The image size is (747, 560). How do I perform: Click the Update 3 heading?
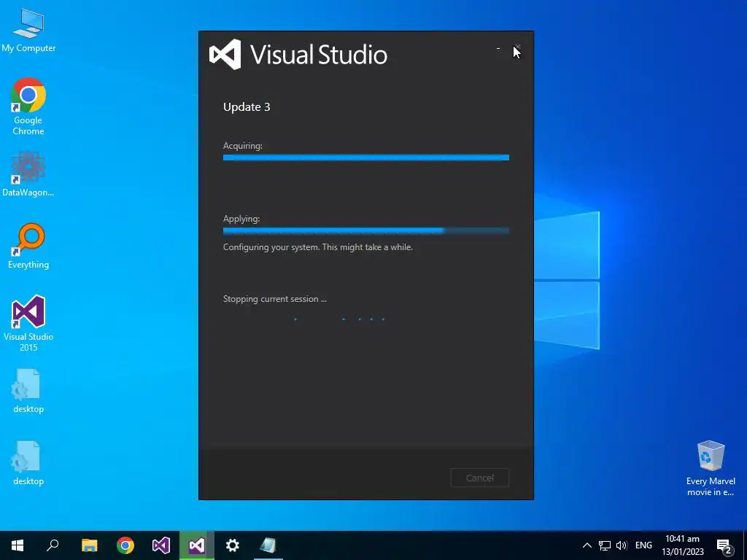pyautogui.click(x=247, y=106)
